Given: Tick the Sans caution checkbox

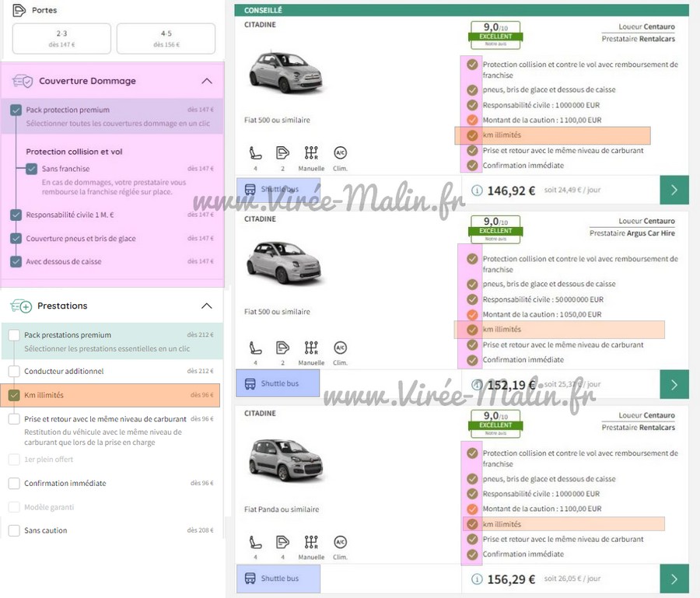Looking at the screenshot, I should [x=14, y=530].
